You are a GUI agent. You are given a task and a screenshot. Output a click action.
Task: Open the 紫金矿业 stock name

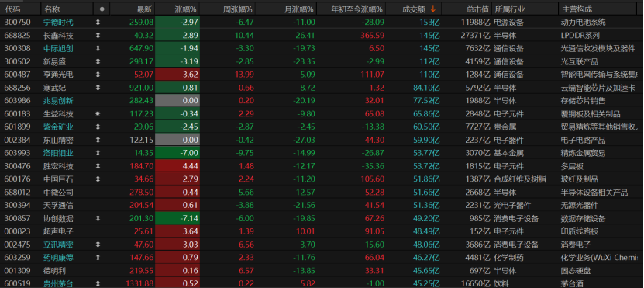[x=58, y=127]
